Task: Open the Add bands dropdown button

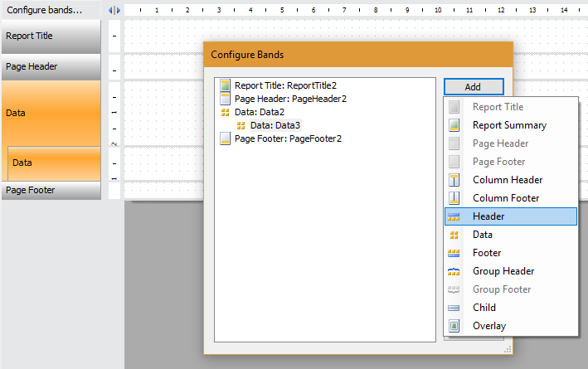Action: coord(474,87)
